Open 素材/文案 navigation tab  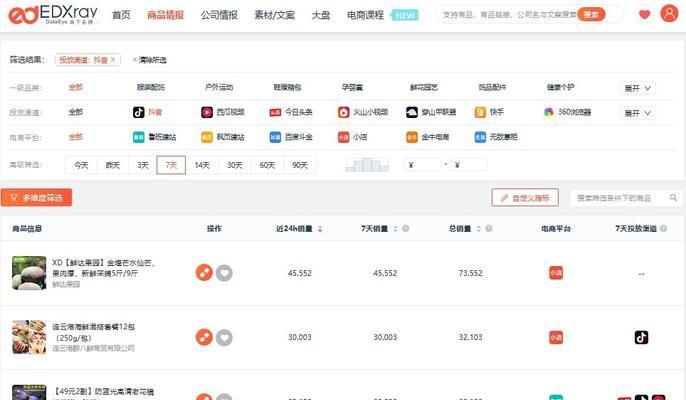[275, 15]
